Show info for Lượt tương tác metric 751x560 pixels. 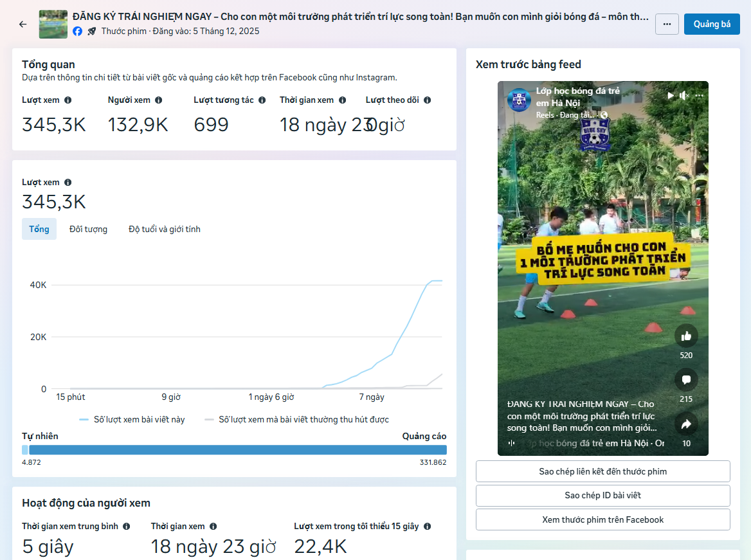pyautogui.click(x=262, y=100)
